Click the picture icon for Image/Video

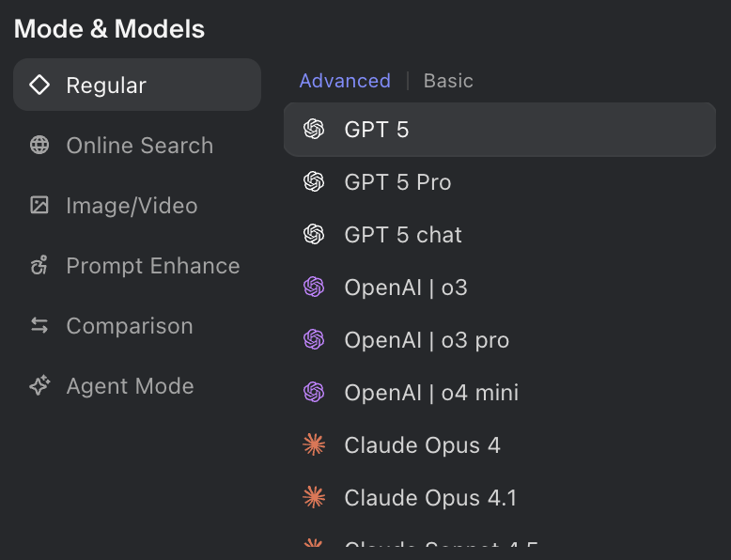point(39,206)
